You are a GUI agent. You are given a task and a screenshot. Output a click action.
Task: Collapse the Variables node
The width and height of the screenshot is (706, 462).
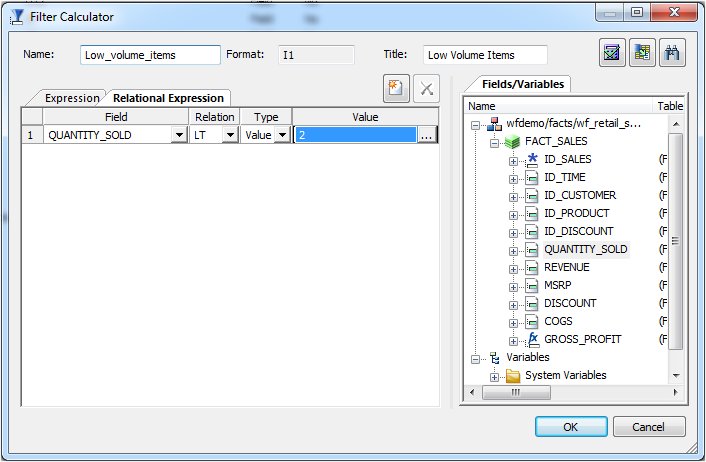click(x=475, y=359)
